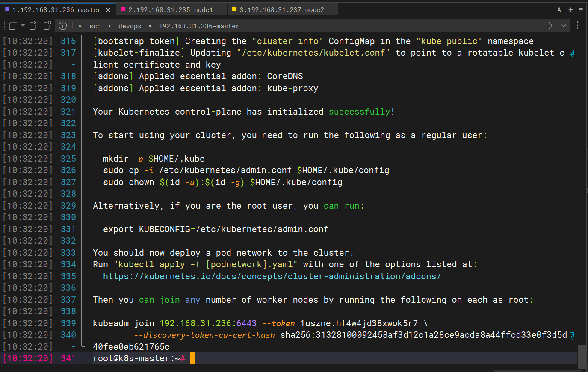Image resolution: width=588 pixels, height=372 pixels.
Task: Click the word 'successfully' in the output
Action: coord(359,112)
